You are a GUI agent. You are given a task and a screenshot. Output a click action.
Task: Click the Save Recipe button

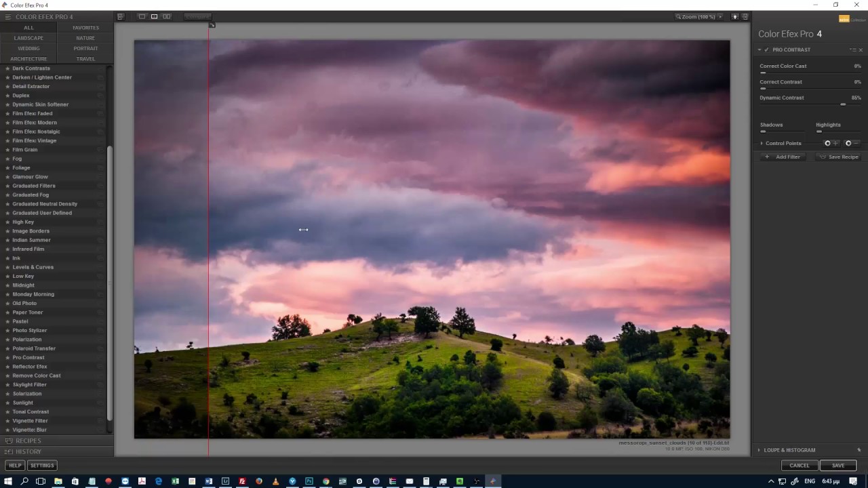click(x=839, y=157)
